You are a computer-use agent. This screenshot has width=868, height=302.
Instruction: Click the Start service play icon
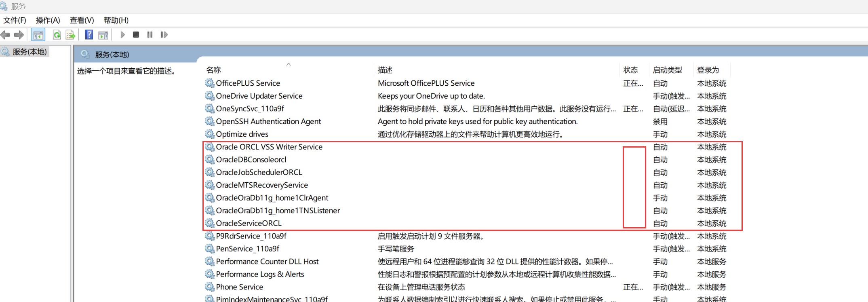tap(122, 35)
